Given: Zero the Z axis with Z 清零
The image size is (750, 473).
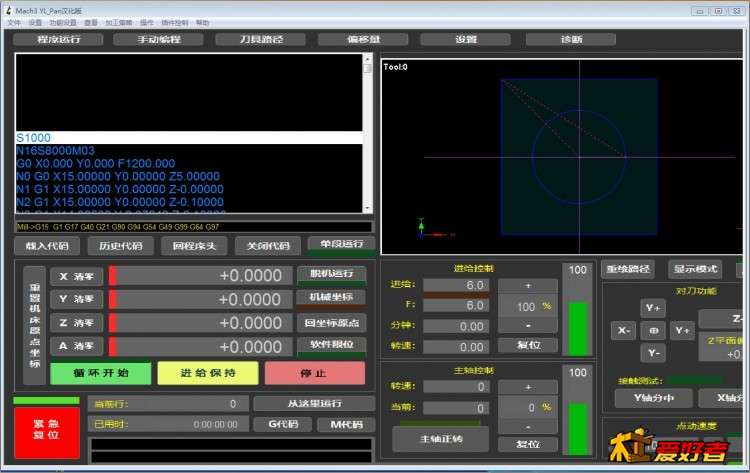Looking at the screenshot, I should tap(76, 323).
